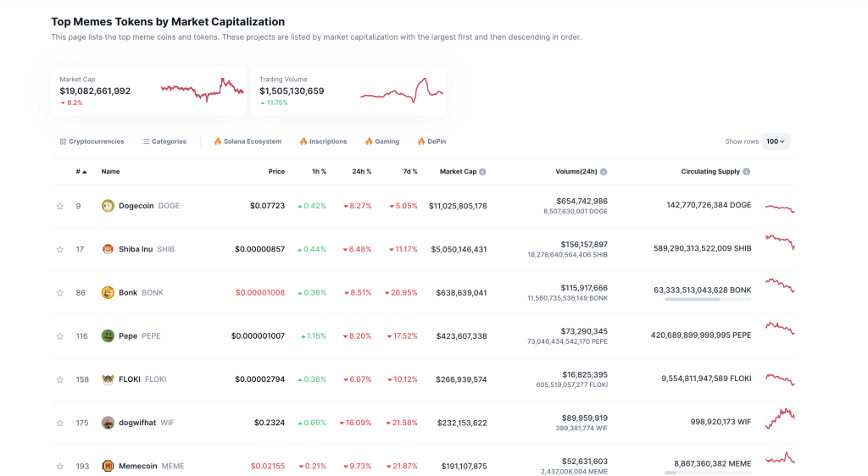The image size is (868, 476).
Task: Star Dogecoin to add to watchlist
Action: (60, 206)
